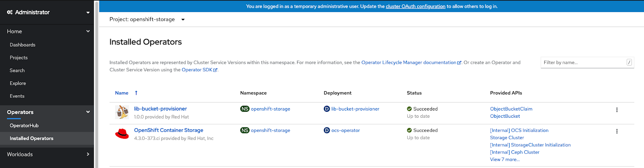Click View 7 more provided APIs
Image resolution: width=644 pixels, height=168 pixels.
coord(505,160)
